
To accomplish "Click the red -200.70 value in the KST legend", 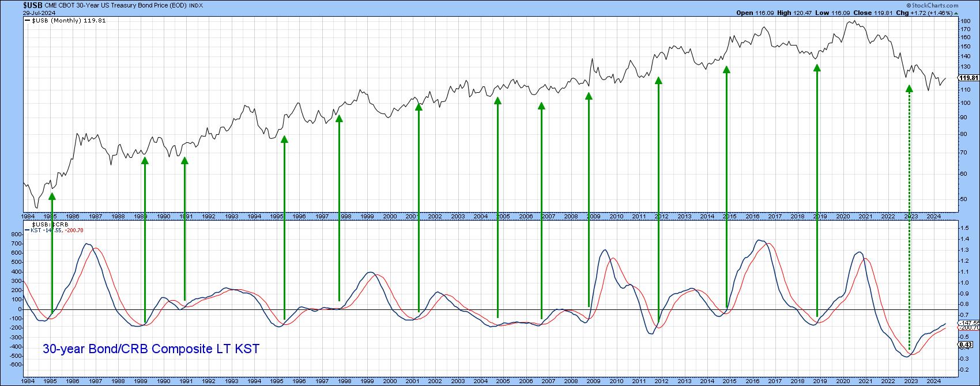I will pyautogui.click(x=74, y=230).
